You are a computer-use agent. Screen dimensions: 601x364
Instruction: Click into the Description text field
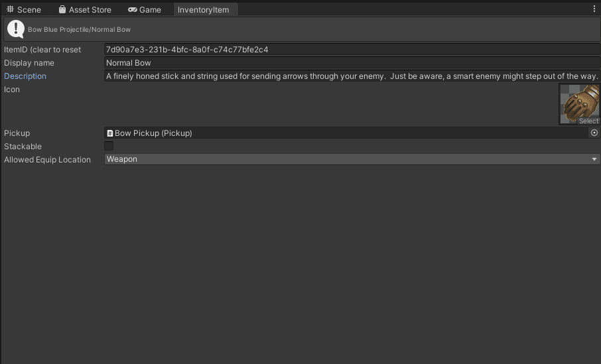point(352,76)
